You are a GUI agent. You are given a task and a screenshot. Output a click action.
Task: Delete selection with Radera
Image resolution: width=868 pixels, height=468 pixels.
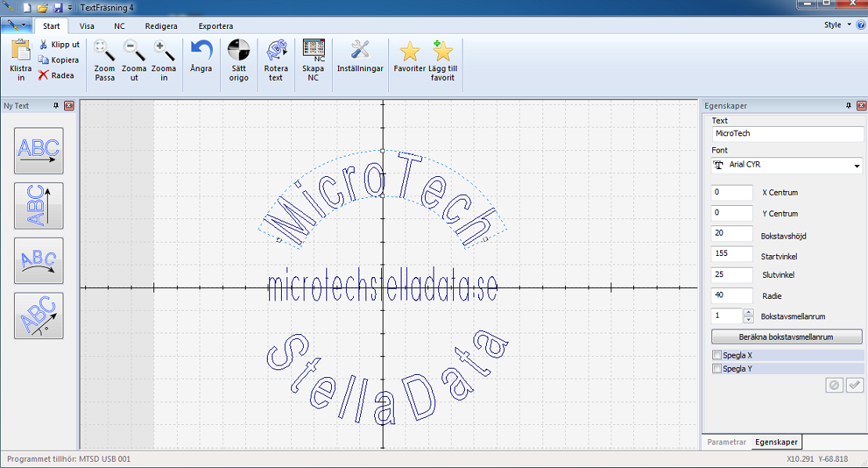click(x=56, y=75)
